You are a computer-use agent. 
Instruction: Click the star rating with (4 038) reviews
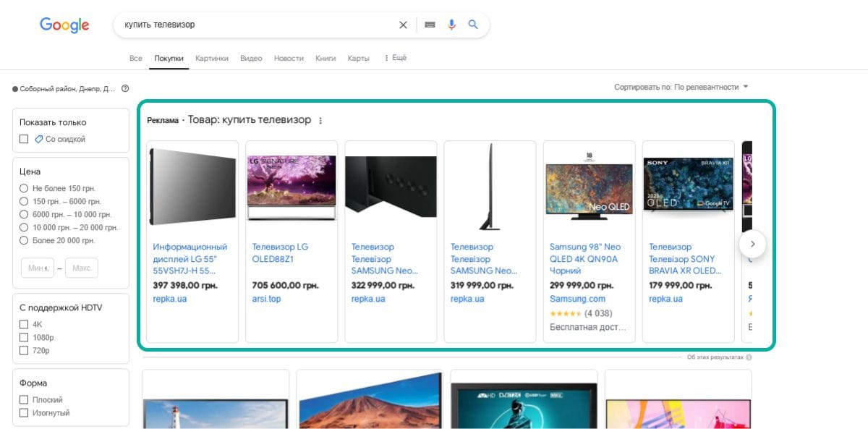(x=581, y=313)
